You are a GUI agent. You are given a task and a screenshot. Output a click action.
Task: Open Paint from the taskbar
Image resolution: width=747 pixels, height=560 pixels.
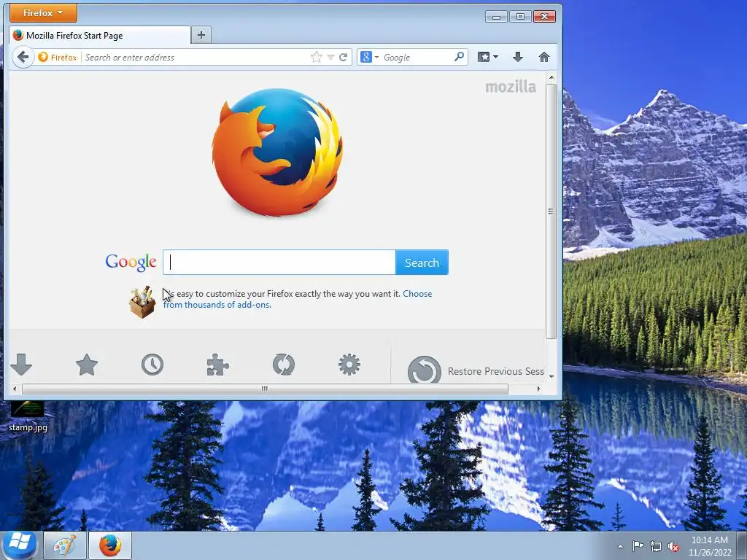[65, 545]
